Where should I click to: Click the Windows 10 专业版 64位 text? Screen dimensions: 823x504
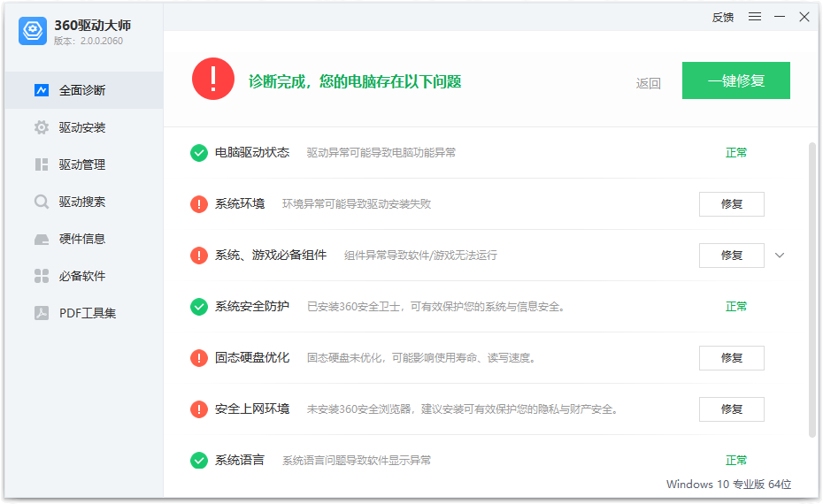click(728, 484)
